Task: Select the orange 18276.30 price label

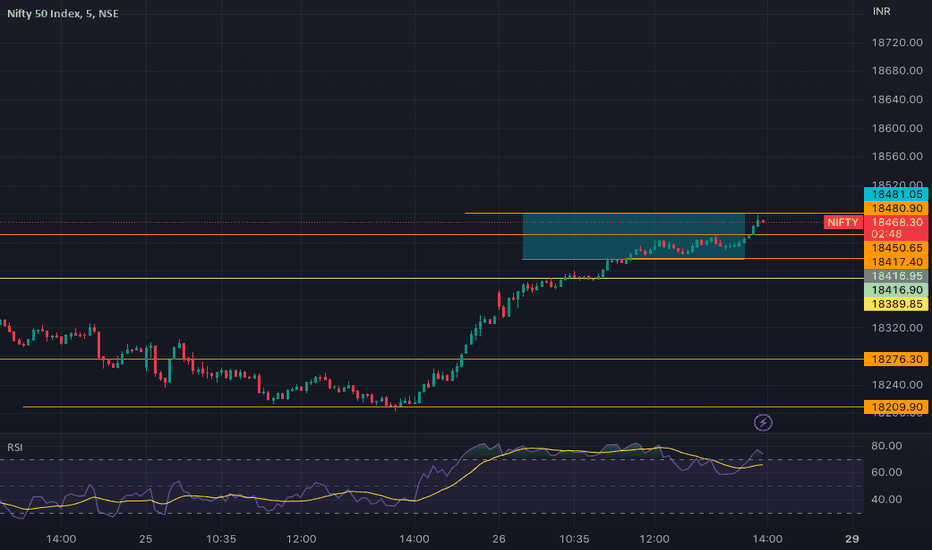Action: pyautogui.click(x=896, y=359)
